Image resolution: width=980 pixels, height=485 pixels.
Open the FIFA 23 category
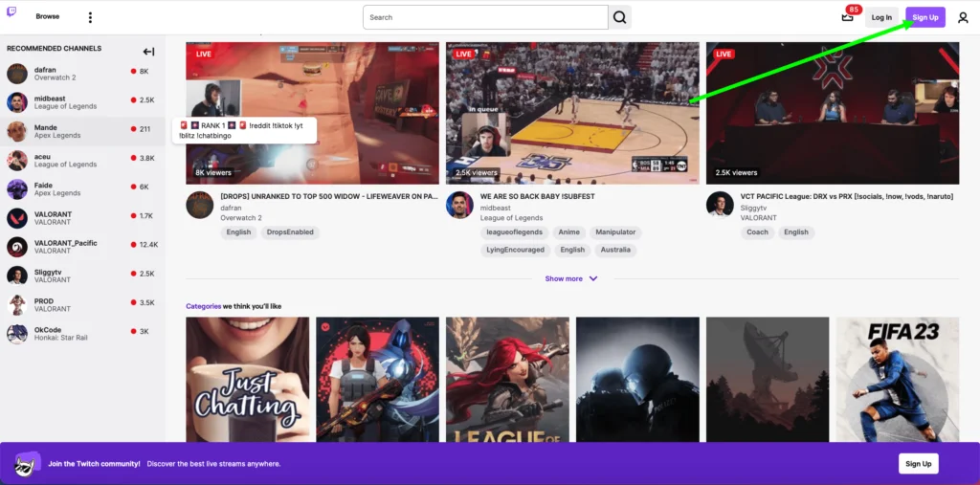(898, 380)
